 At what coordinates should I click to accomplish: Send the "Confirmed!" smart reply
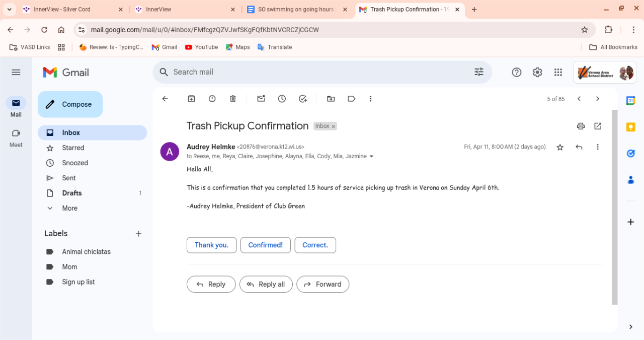click(265, 245)
